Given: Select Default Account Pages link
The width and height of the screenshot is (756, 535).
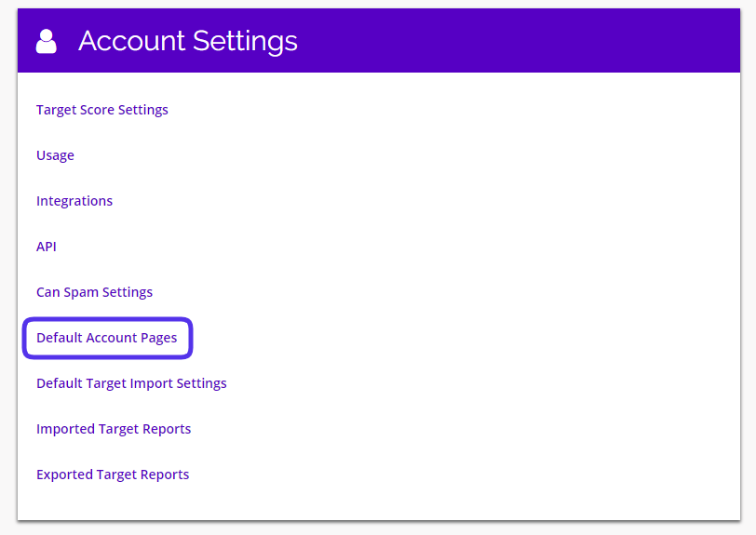Looking at the screenshot, I should tap(106, 338).
